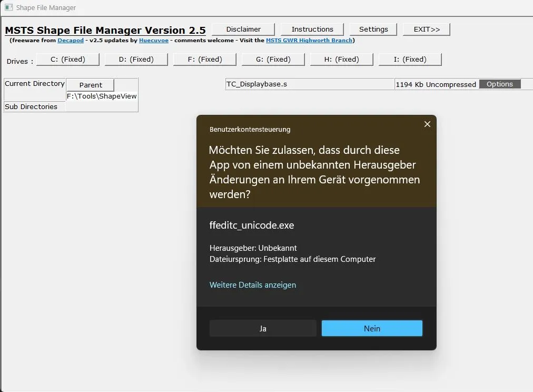Click the Dateiursprung: Festplatte auf diesem Computer text
This screenshot has width=533, height=392.
(x=292, y=259)
